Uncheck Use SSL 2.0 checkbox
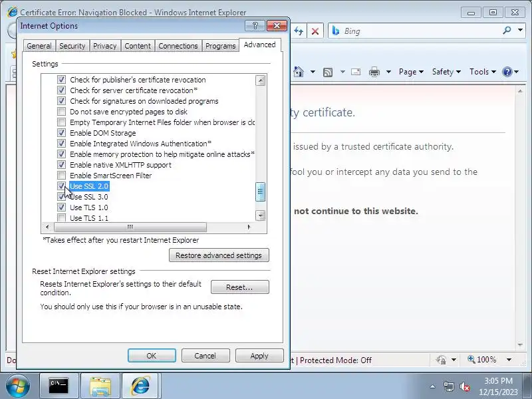The height and width of the screenshot is (399, 532). tap(61, 186)
